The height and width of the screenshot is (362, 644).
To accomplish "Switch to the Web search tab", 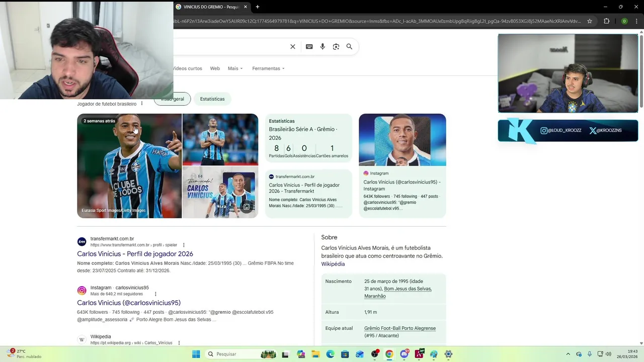I will click(215, 68).
